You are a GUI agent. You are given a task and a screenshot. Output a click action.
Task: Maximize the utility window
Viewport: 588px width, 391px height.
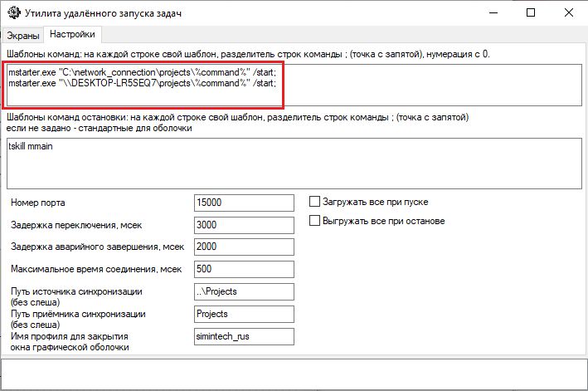(x=531, y=13)
